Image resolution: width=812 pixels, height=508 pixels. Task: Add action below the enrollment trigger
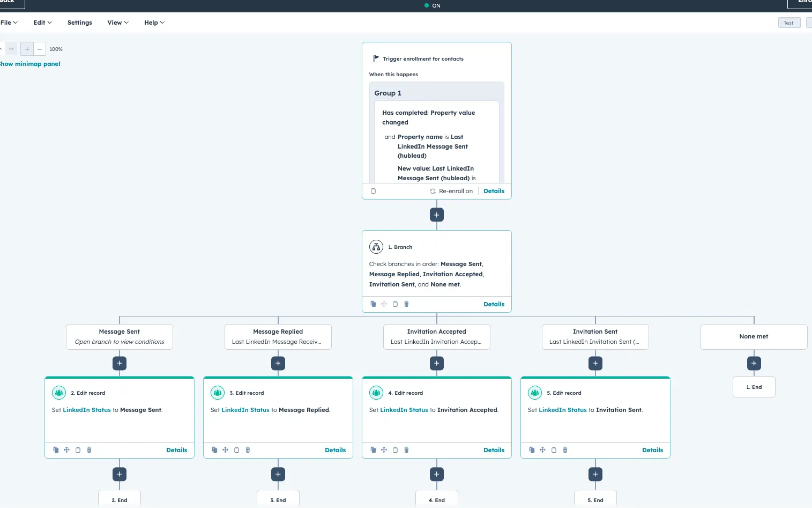click(x=437, y=215)
